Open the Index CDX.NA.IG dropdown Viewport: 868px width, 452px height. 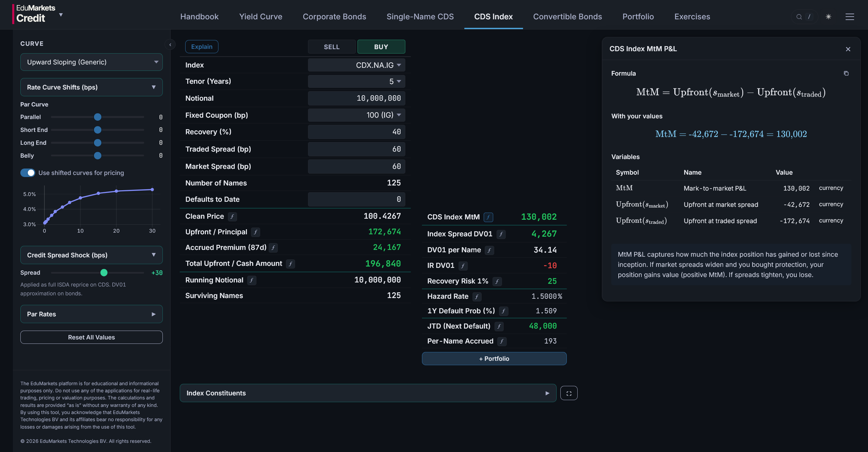tap(356, 65)
